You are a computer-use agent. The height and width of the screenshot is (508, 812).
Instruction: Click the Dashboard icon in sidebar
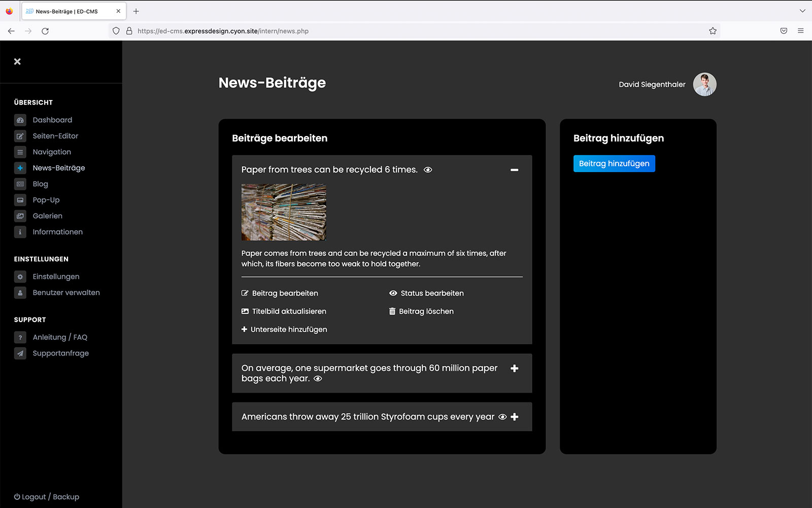click(20, 120)
